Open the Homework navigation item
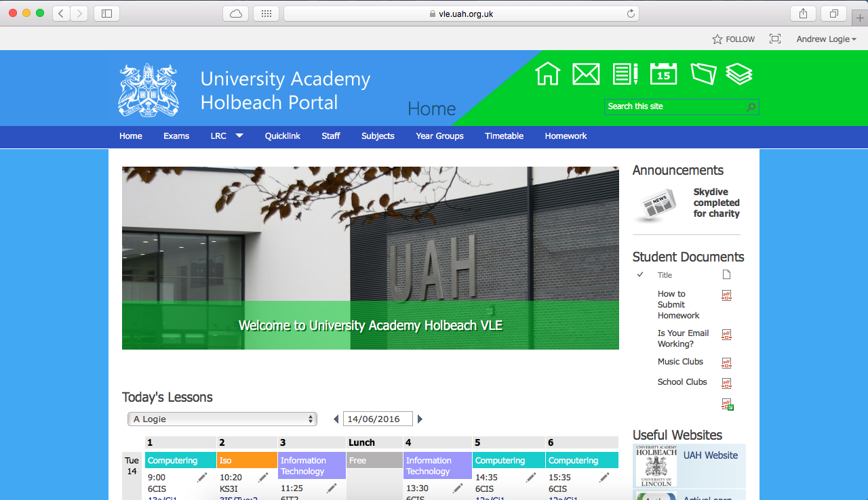This screenshot has width=868, height=500. (566, 136)
